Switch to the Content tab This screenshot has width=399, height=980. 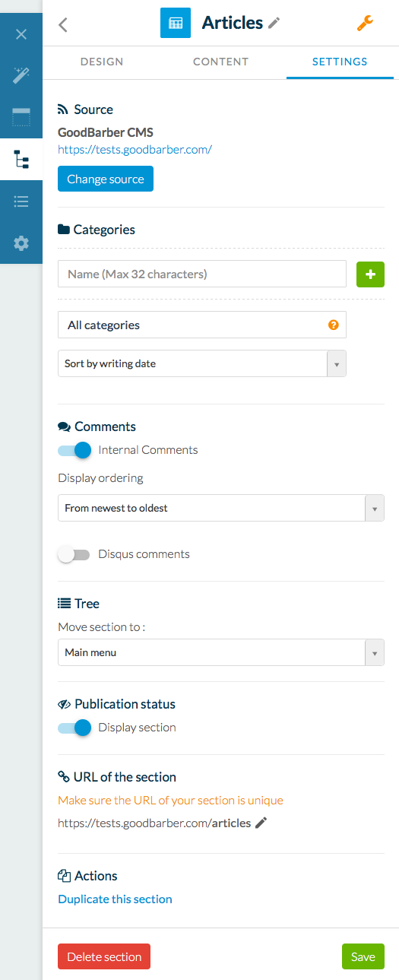tap(220, 62)
